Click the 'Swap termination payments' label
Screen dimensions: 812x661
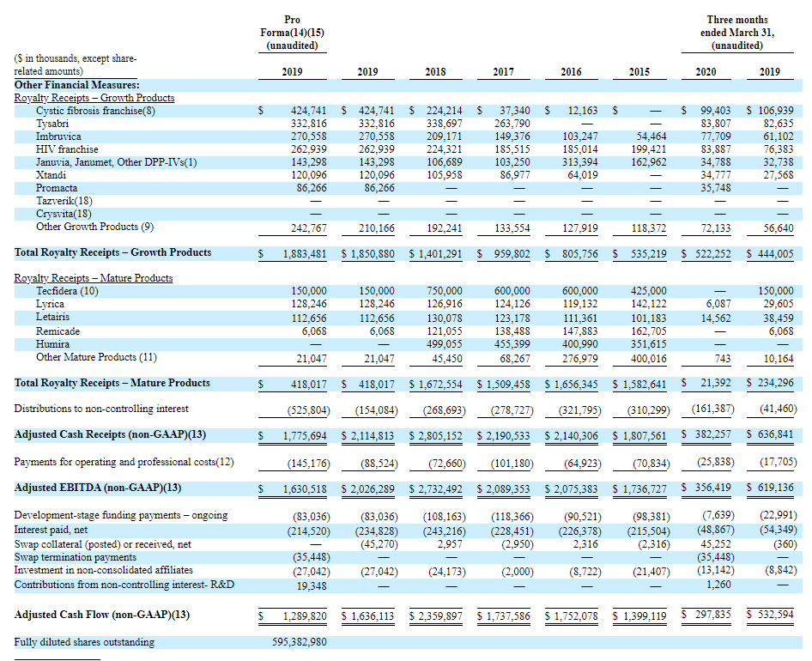click(x=75, y=557)
